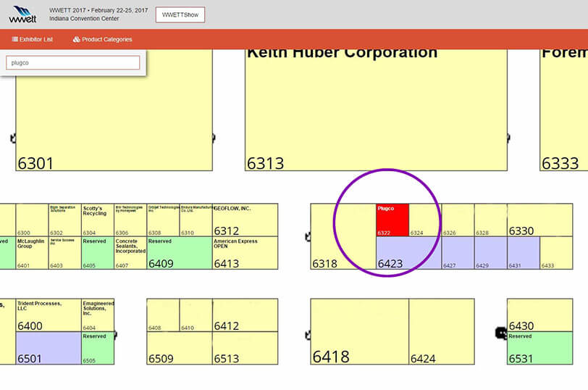Select booth 6324 next to Plugco

click(x=425, y=220)
